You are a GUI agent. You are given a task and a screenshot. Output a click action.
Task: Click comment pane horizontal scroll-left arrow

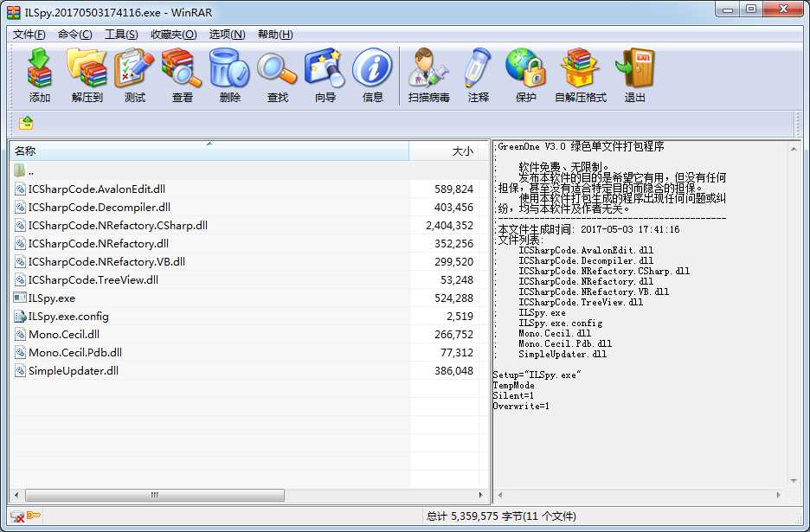500,495
